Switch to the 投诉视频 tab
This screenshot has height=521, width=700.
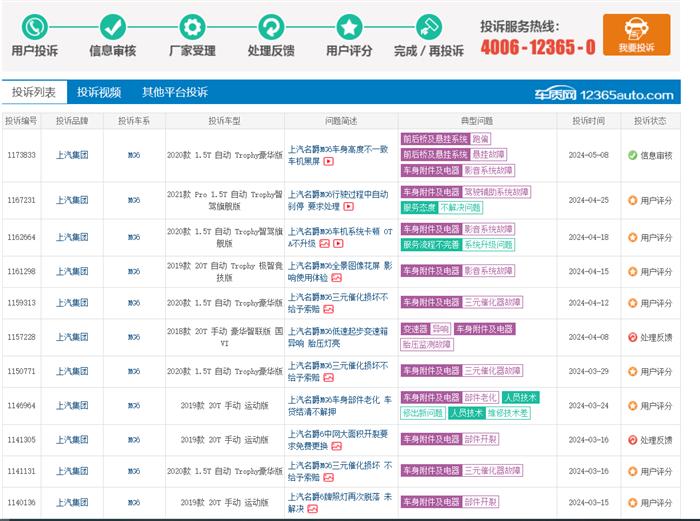[x=99, y=92]
